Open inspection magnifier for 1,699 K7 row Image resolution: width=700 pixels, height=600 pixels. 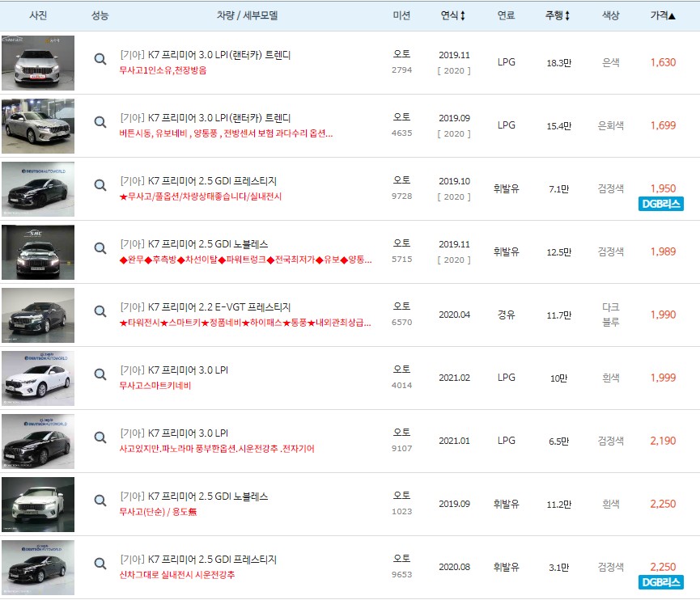point(100,122)
